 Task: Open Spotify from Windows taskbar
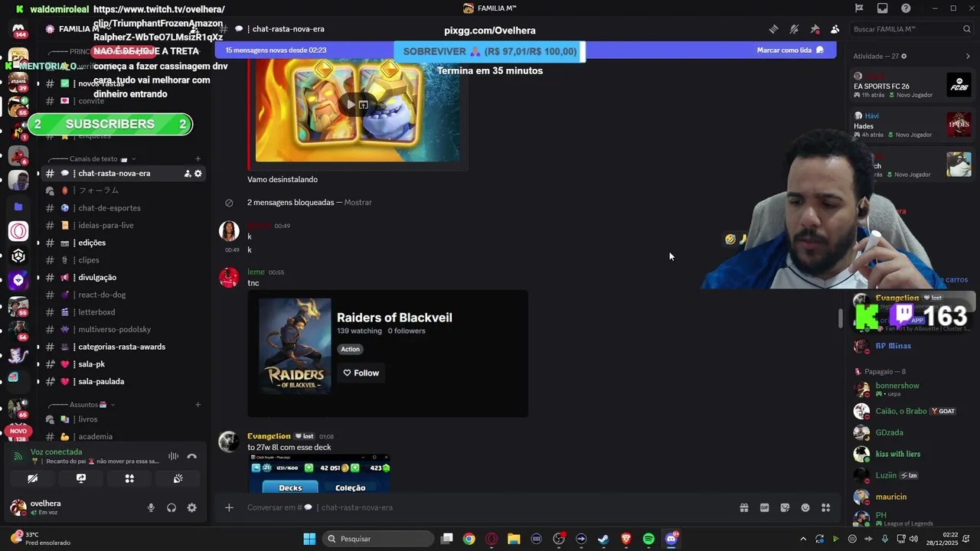click(648, 539)
